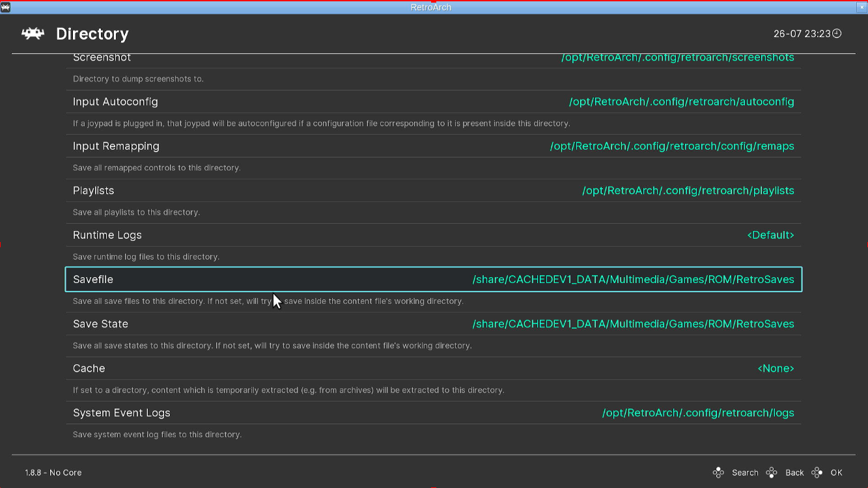This screenshot has height=488, width=868.
Task: Click the Back gamepad button icon
Action: click(772, 472)
